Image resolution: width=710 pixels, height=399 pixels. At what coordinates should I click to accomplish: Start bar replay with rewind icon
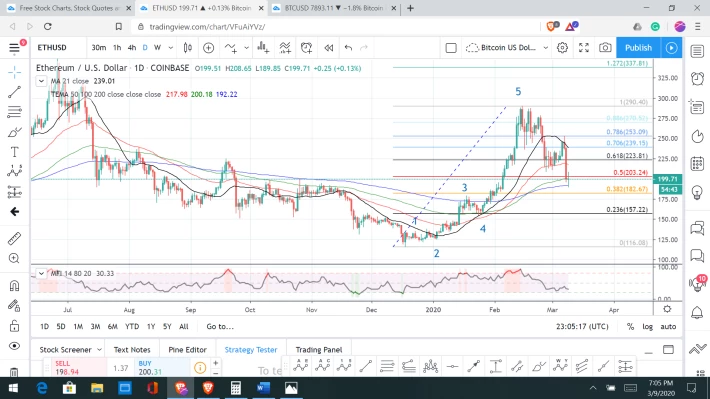pyautogui.click(x=329, y=48)
